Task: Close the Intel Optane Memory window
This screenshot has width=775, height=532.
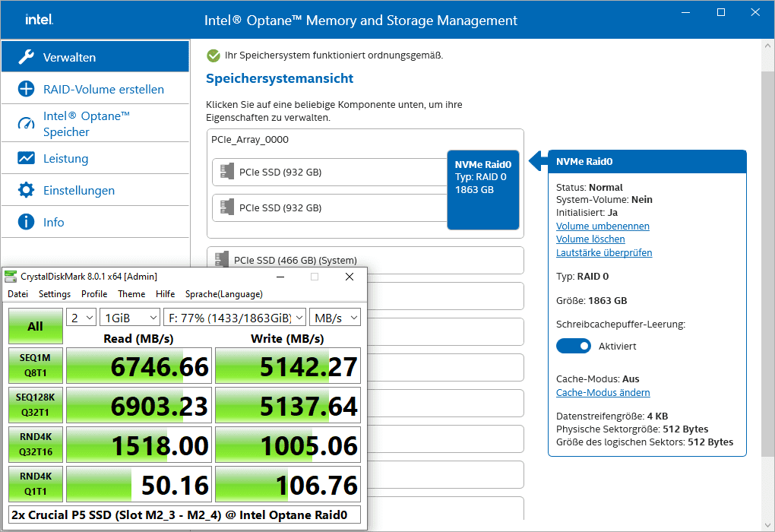Action: pos(755,12)
